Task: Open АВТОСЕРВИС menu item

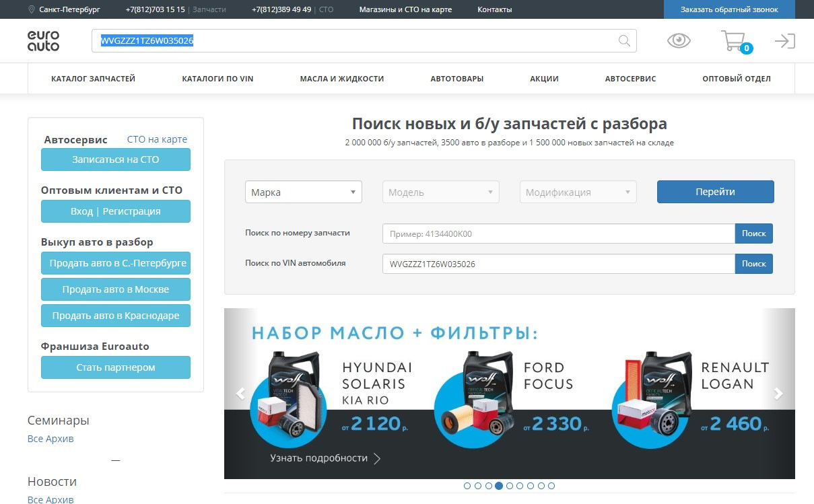Action: tap(631, 79)
